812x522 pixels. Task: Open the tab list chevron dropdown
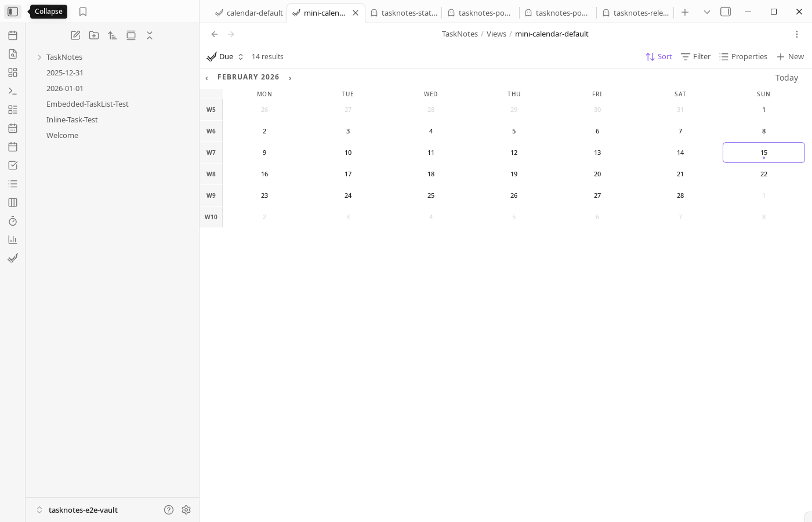click(706, 12)
